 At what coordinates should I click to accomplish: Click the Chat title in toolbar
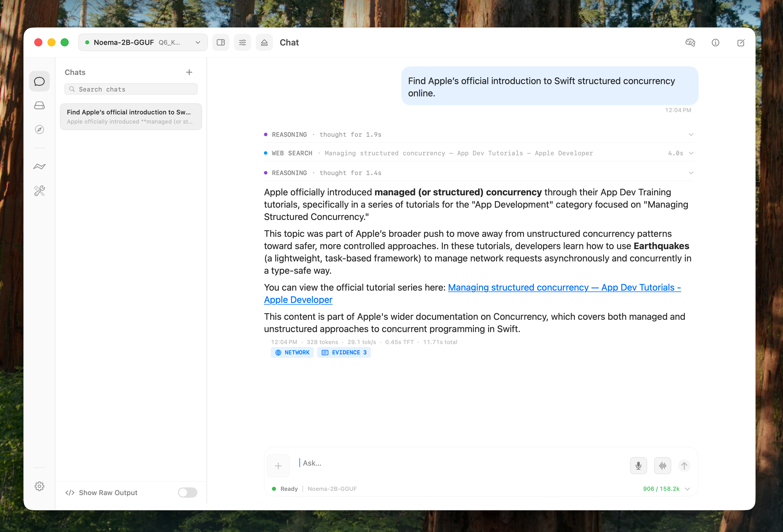coord(289,42)
